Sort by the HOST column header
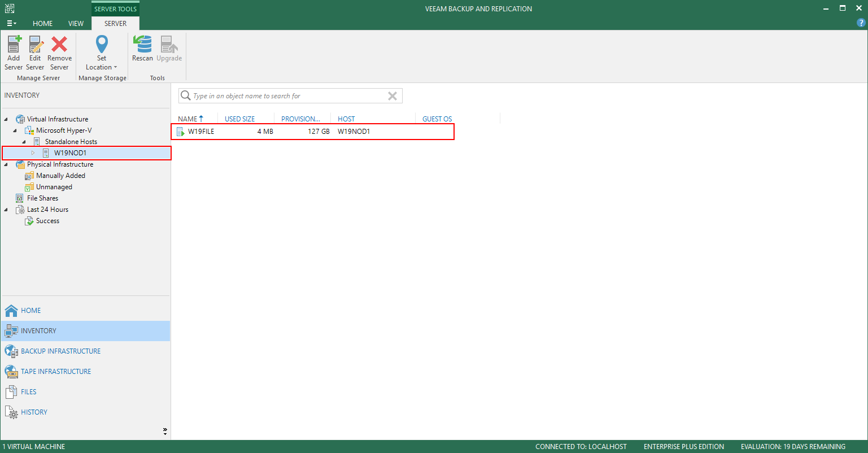 click(346, 119)
